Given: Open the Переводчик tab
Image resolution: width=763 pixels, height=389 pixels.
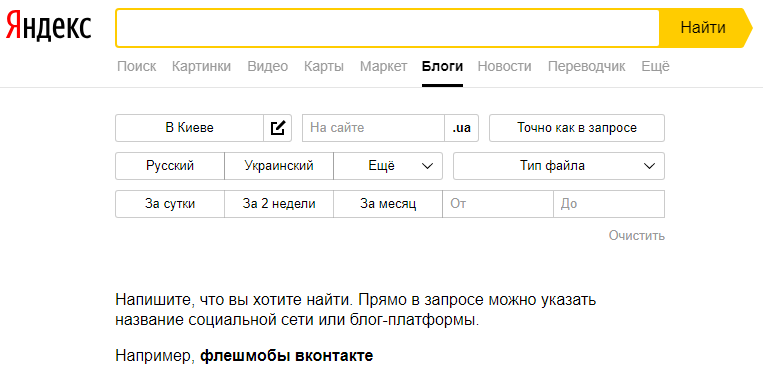Looking at the screenshot, I should point(587,66).
